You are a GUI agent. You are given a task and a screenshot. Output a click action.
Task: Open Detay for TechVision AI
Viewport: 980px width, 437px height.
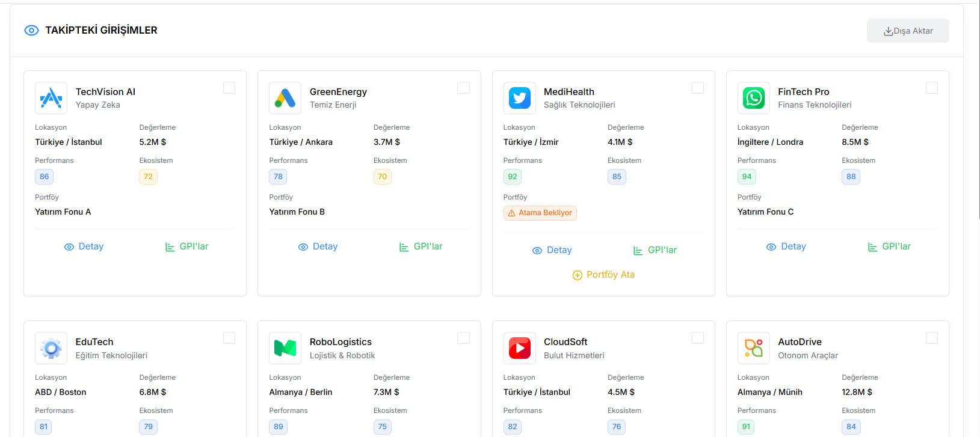(84, 246)
